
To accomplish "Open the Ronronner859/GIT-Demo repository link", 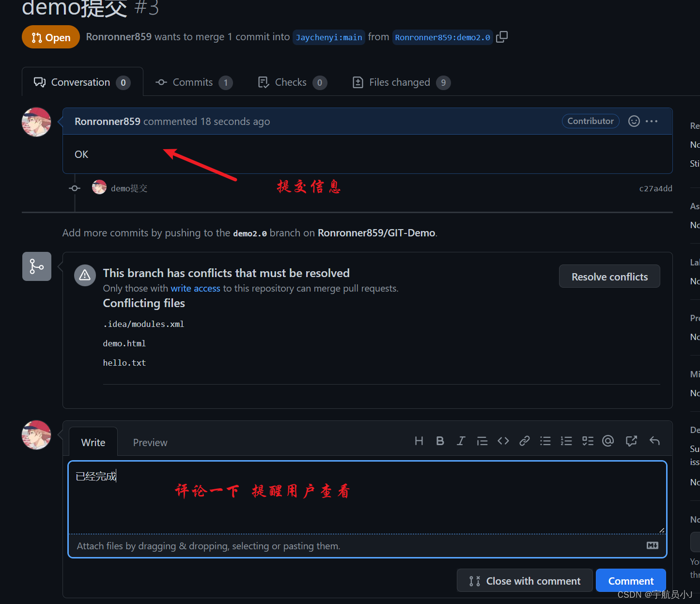I will [x=376, y=232].
